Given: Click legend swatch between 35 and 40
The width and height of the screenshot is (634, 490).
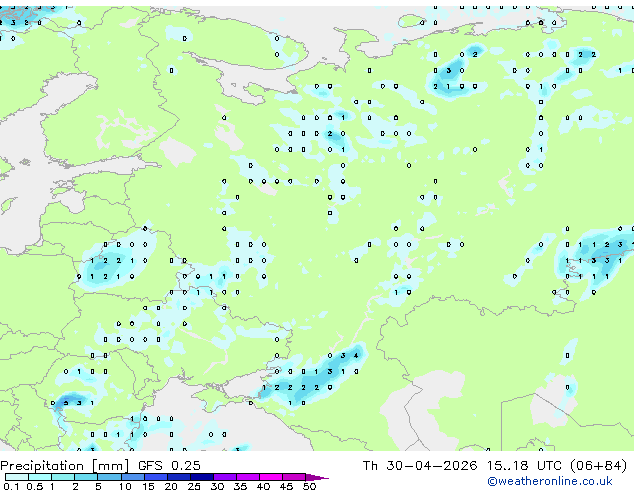Looking at the screenshot, I should tap(248, 477).
